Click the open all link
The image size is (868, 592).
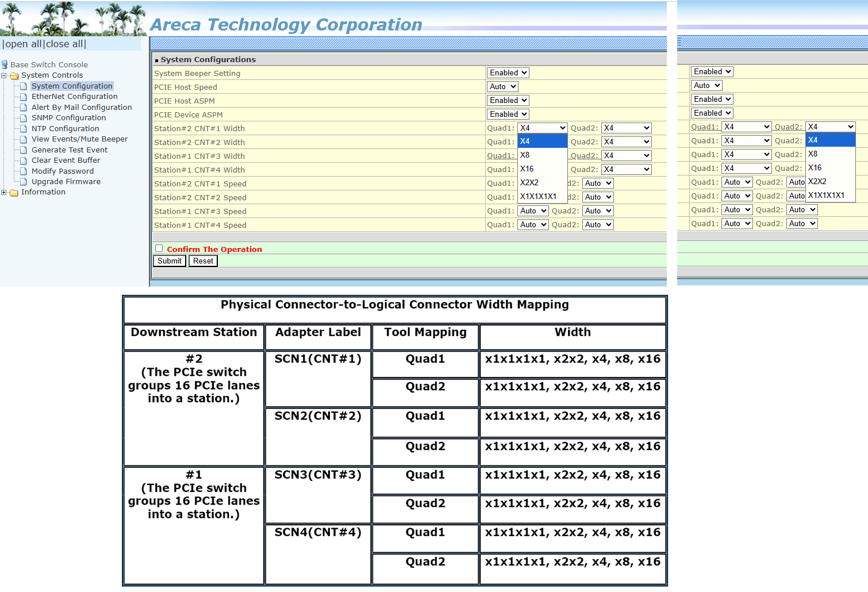tap(23, 44)
